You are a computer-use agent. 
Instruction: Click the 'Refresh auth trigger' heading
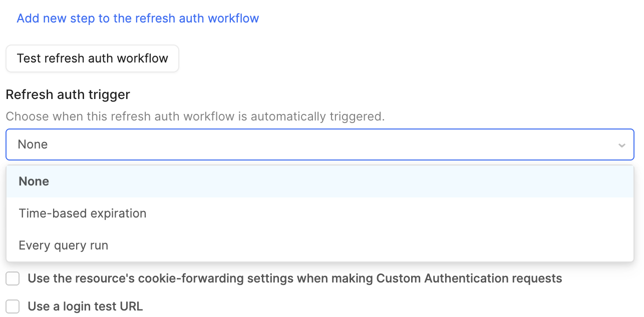coord(68,94)
